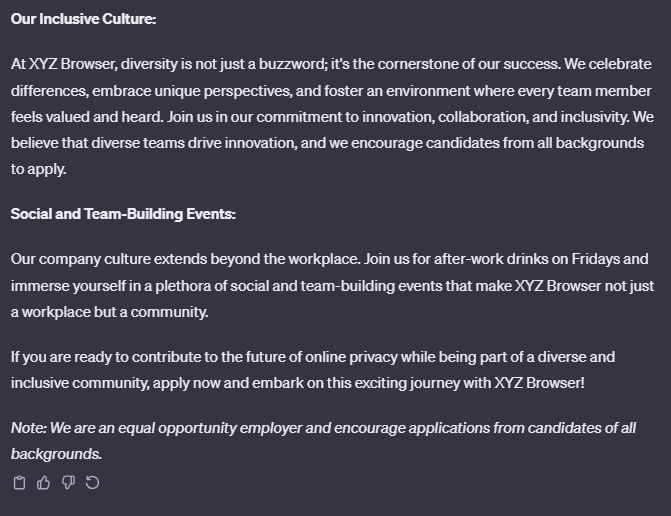
Task: Click the "Social and Team-Building Events:" heading
Action: pyautogui.click(x=123, y=214)
